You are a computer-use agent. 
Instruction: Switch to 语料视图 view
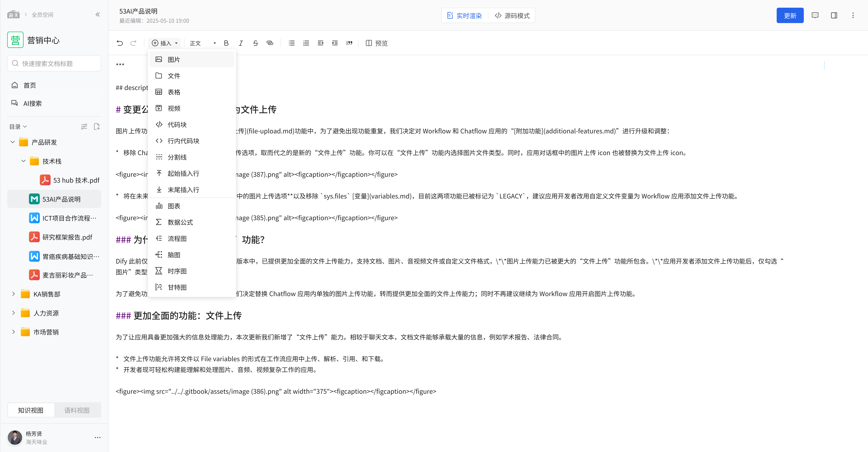pos(77,410)
